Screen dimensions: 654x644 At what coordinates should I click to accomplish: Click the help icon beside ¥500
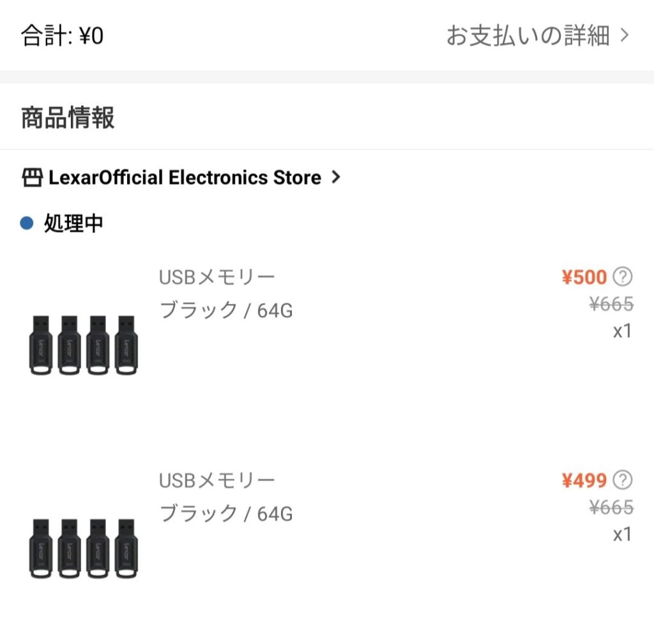pyautogui.click(x=623, y=276)
